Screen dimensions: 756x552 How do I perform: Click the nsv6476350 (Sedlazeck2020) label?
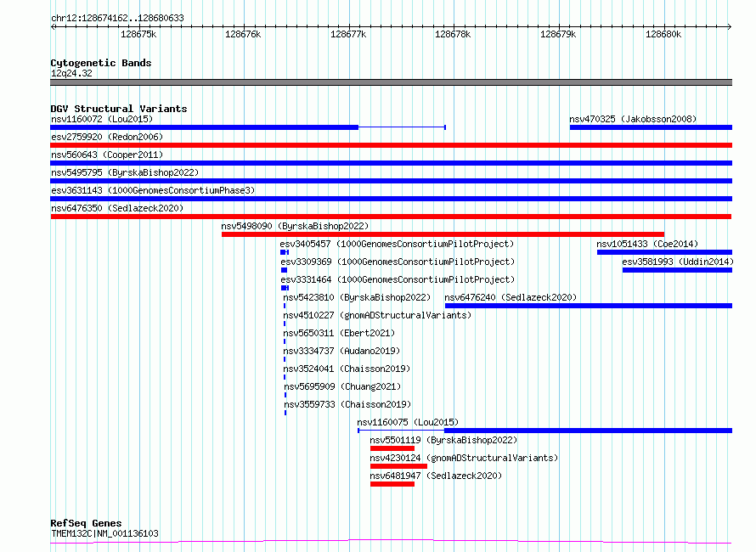click(117, 208)
